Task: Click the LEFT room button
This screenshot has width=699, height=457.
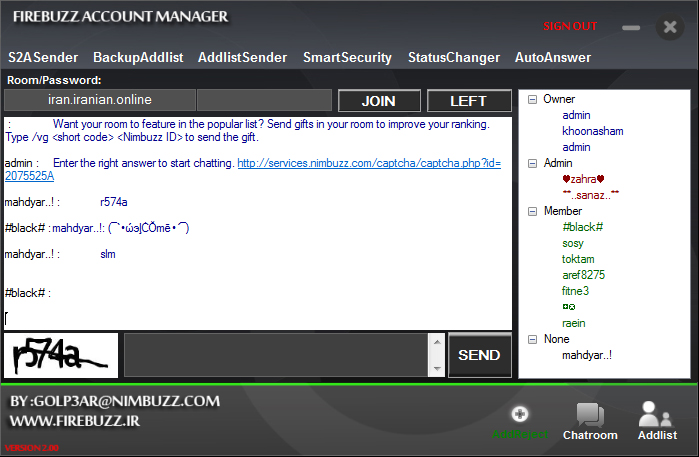Action: [469, 101]
